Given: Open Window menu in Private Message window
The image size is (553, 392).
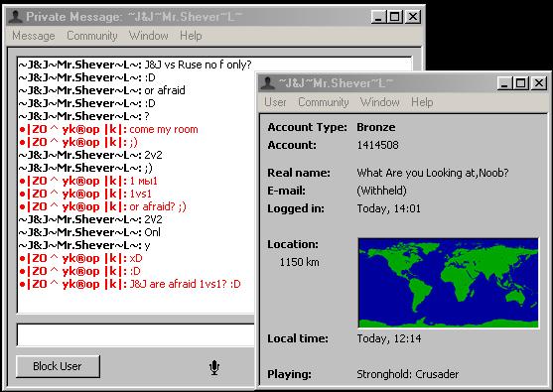Looking at the screenshot, I should (149, 36).
